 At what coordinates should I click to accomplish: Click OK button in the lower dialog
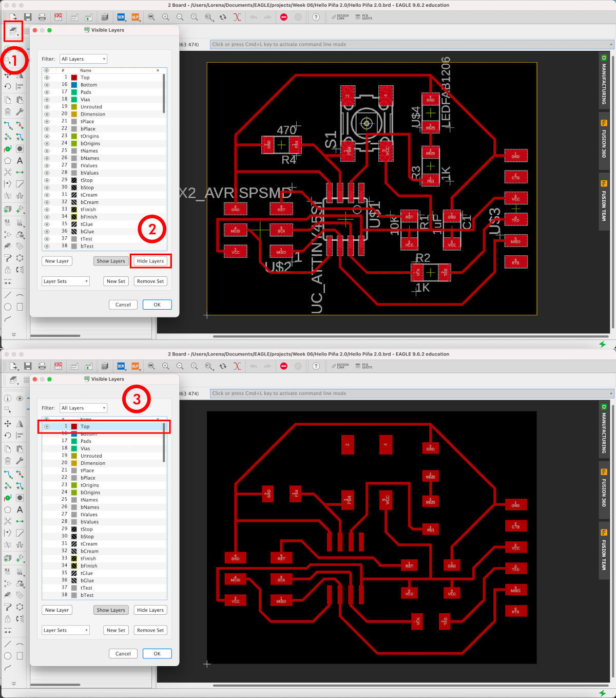[x=157, y=654]
